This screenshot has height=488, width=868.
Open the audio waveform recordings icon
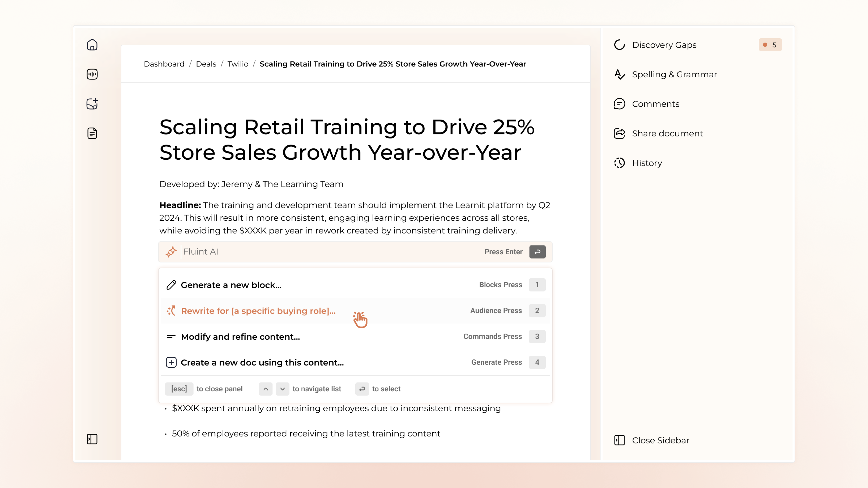click(x=92, y=74)
